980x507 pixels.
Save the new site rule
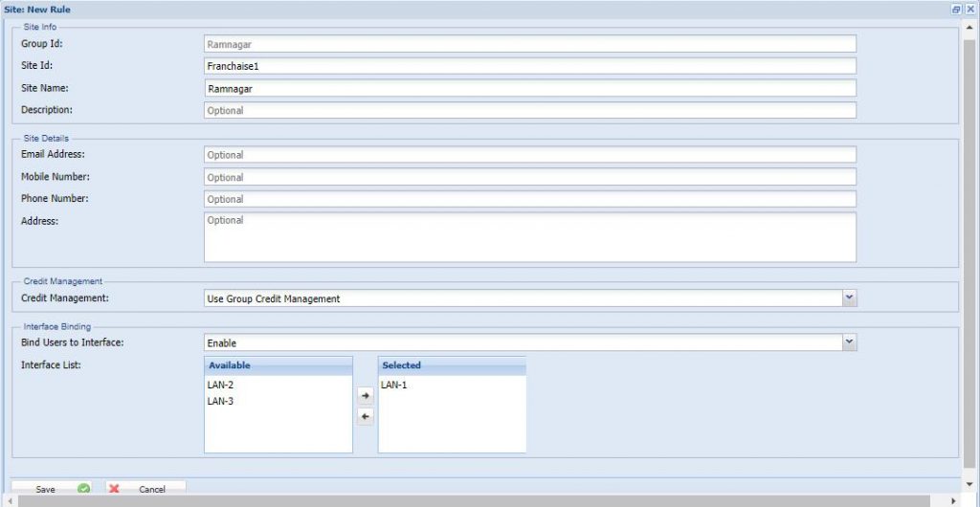(x=56, y=489)
